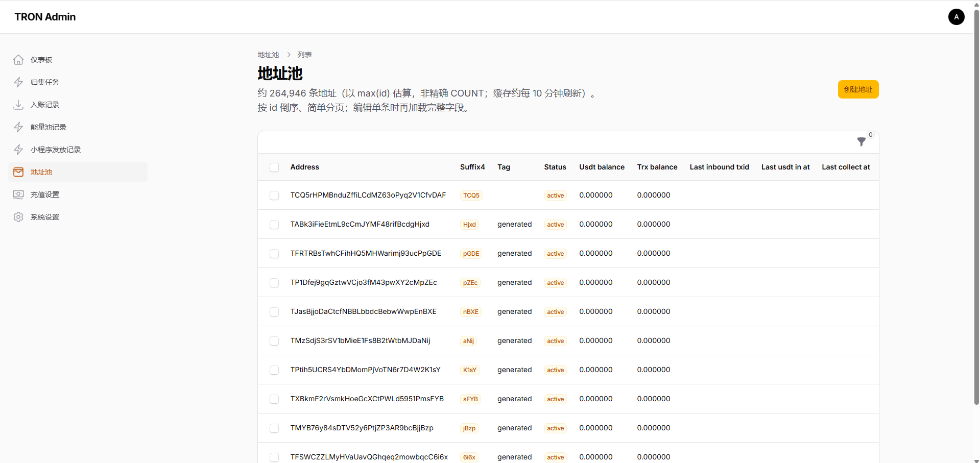Click the TRON Admin logo

[45, 17]
